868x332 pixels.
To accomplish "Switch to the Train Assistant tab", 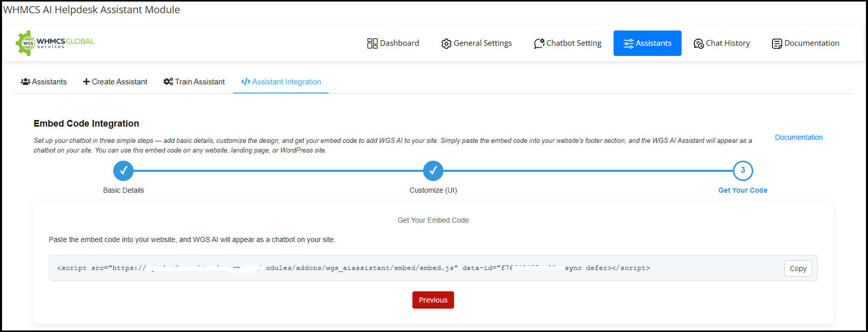I will click(x=200, y=82).
